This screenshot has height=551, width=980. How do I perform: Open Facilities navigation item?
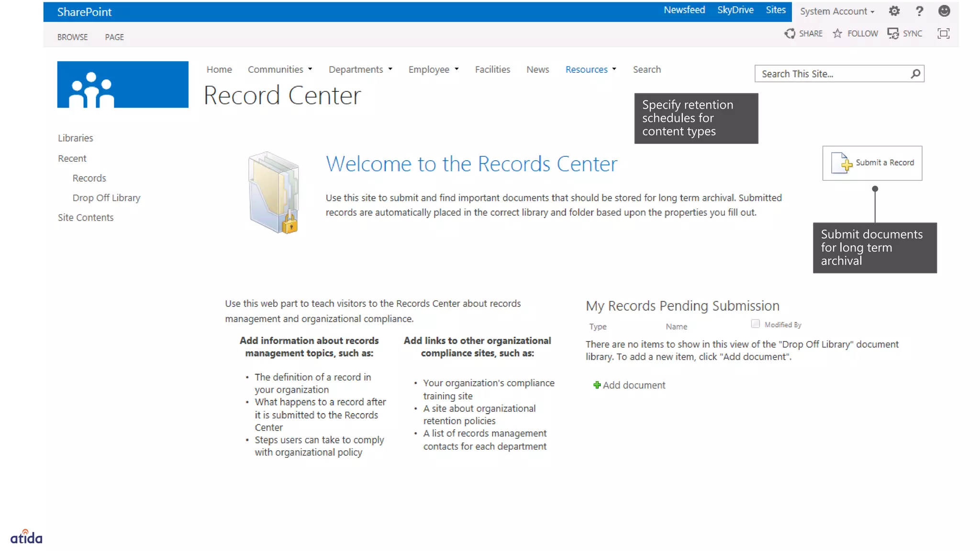[492, 69]
